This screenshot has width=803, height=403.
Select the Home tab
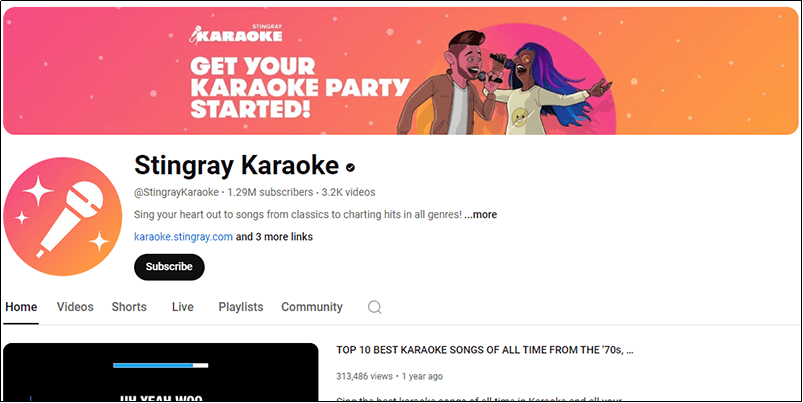tap(22, 307)
